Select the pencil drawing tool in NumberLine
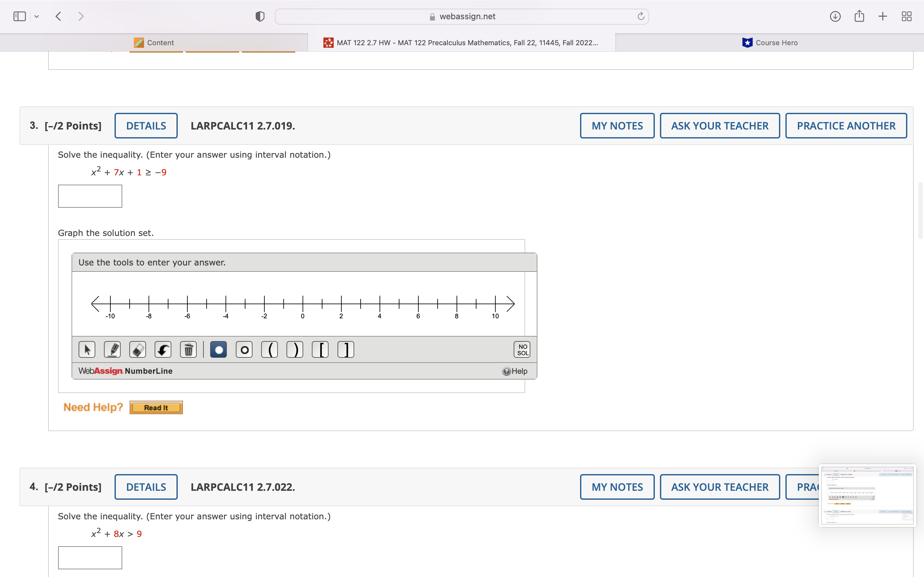The height and width of the screenshot is (577, 924). pos(112,349)
